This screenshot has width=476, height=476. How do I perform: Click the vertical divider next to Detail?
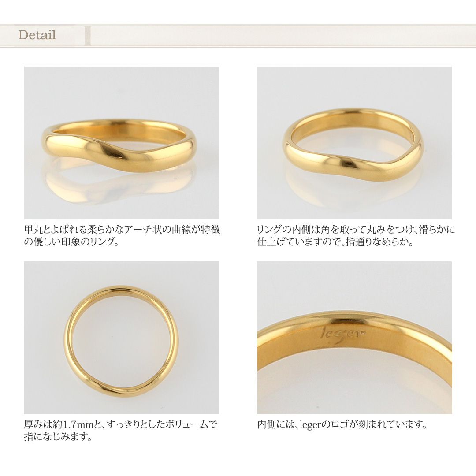click(x=87, y=36)
